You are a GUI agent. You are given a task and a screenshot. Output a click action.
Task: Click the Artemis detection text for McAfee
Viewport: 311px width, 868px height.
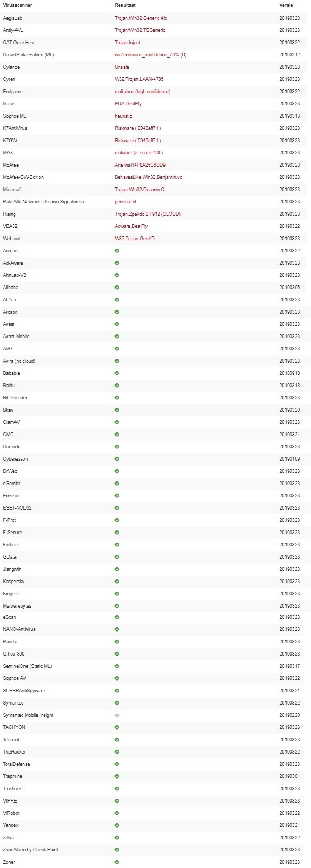140,165
